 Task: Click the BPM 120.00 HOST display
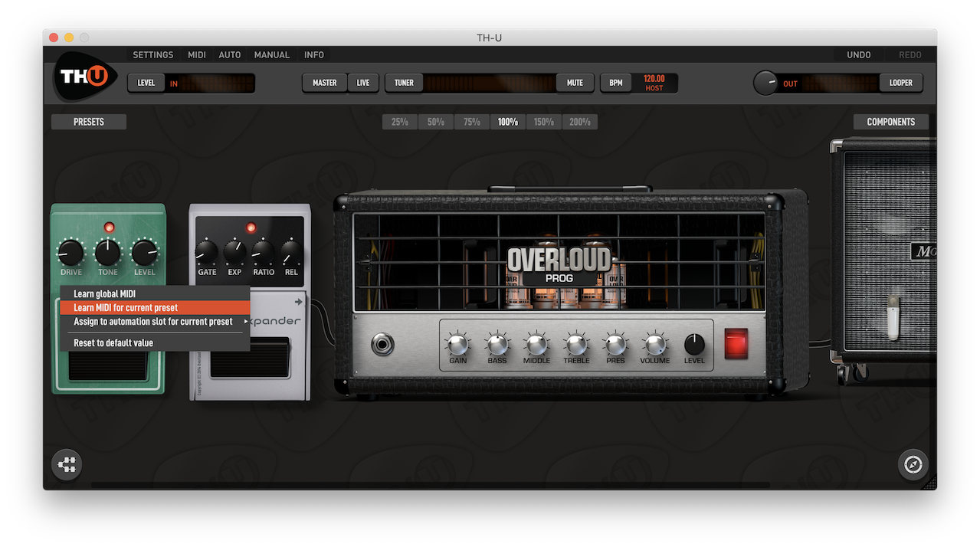[654, 83]
